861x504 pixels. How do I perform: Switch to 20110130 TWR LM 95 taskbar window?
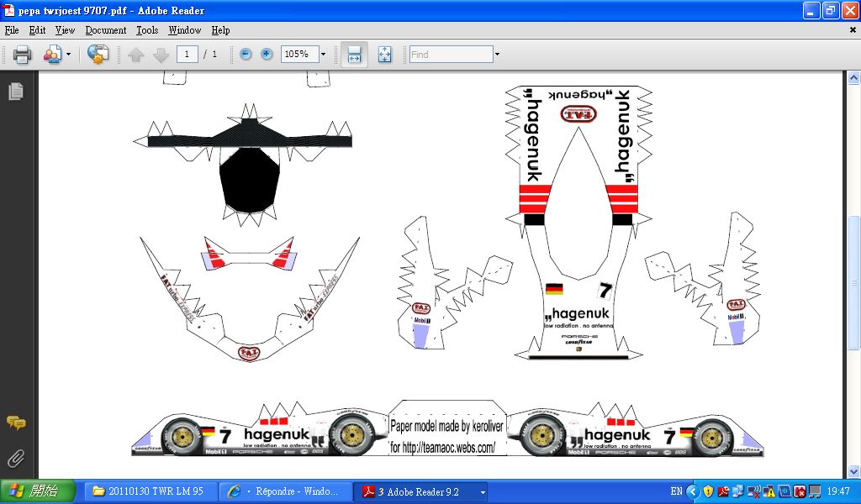(148, 491)
